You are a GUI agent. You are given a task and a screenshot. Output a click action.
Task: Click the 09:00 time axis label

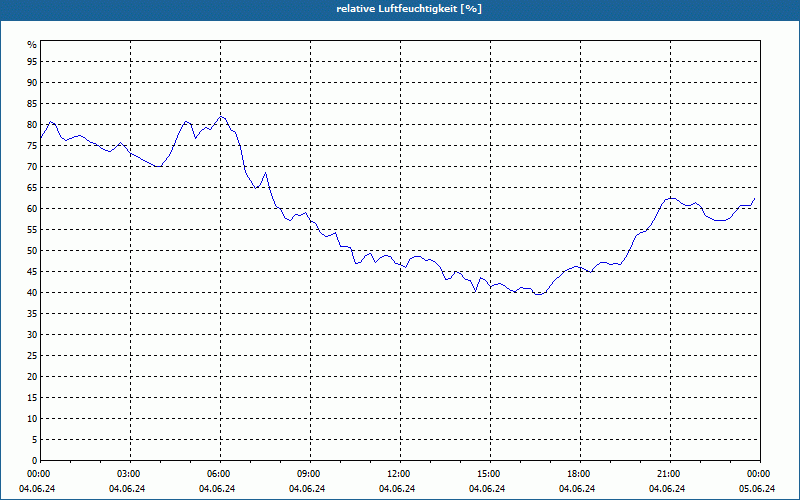tap(310, 474)
